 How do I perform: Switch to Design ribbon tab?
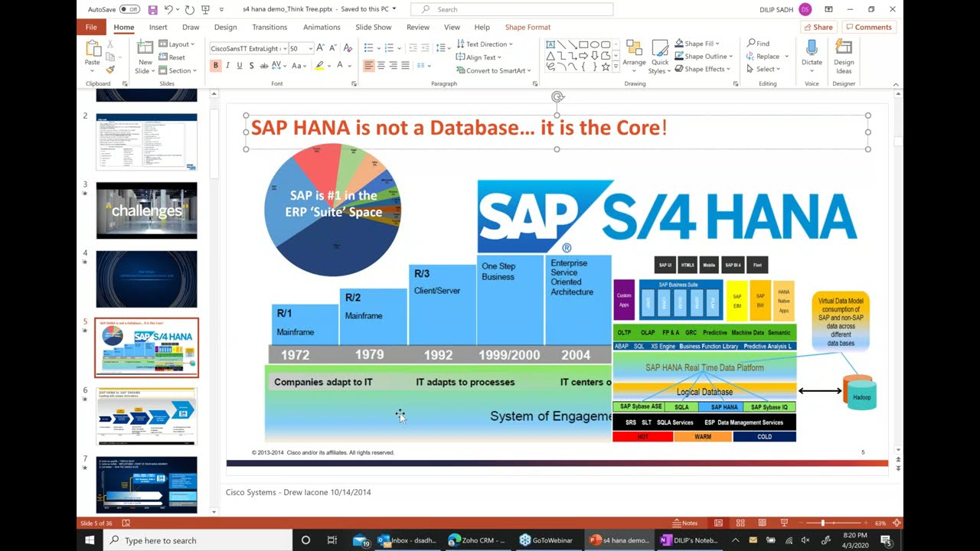click(x=225, y=27)
